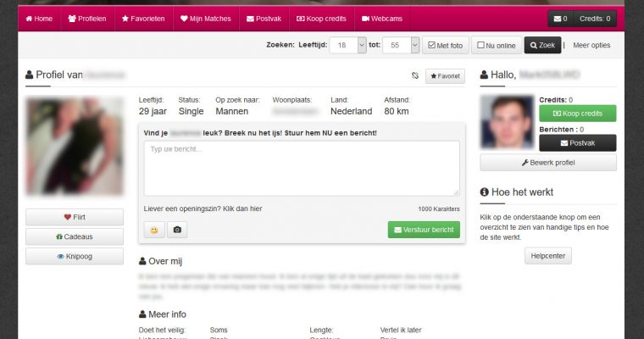Click the emoji smiley icon button
The width and height of the screenshot is (644, 339).
coord(154,230)
